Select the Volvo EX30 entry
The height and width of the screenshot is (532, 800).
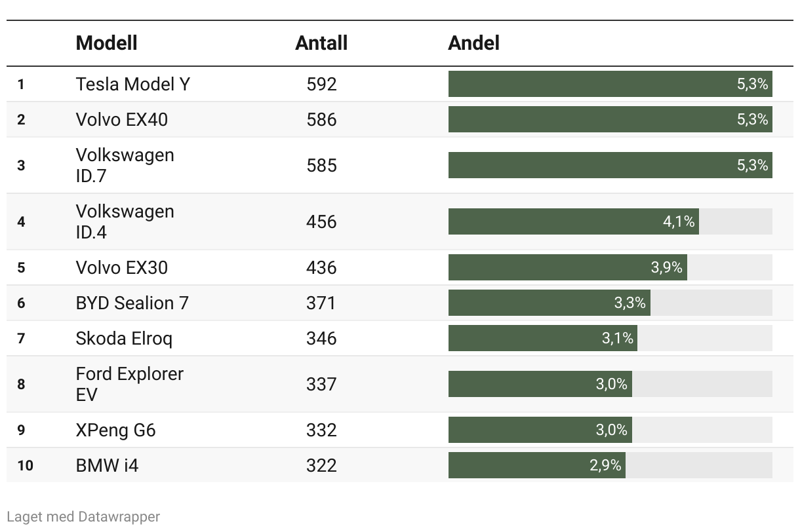(122, 267)
